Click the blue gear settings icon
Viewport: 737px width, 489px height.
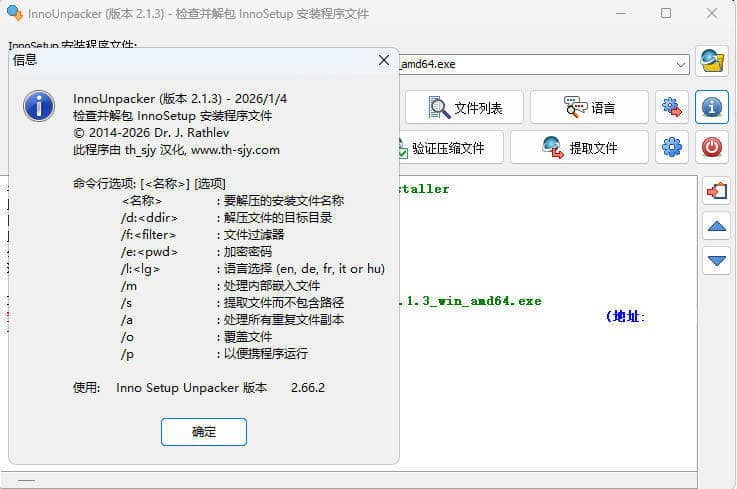coord(672,147)
